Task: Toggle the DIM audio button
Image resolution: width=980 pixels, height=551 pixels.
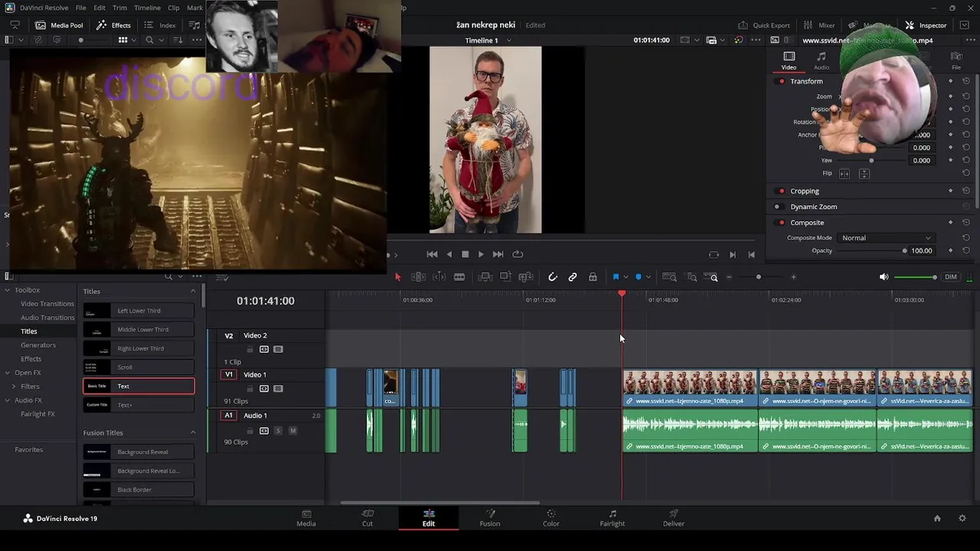Action: point(951,277)
